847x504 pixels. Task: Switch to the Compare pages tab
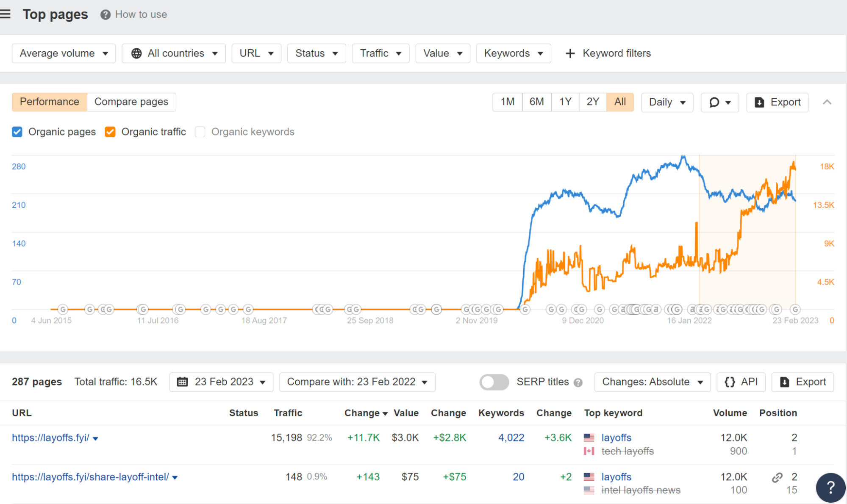tap(131, 102)
